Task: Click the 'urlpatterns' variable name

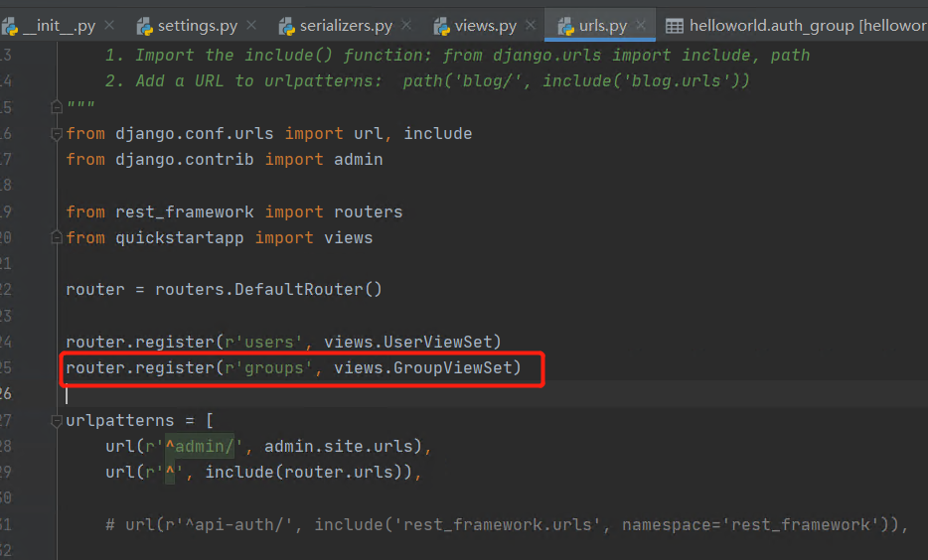Action: click(120, 420)
